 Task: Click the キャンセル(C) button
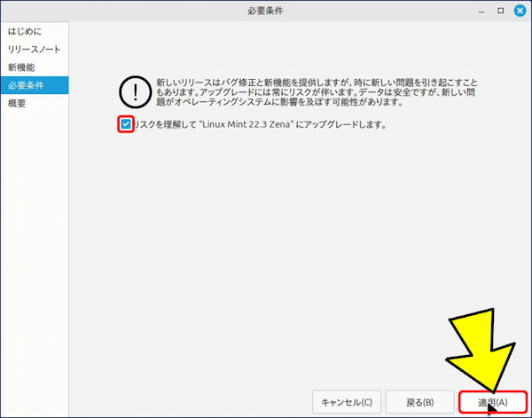347,402
